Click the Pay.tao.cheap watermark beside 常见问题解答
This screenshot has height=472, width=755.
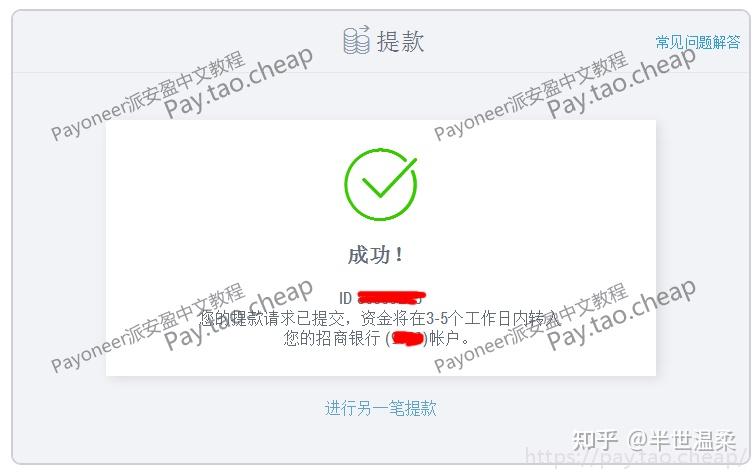(621, 82)
